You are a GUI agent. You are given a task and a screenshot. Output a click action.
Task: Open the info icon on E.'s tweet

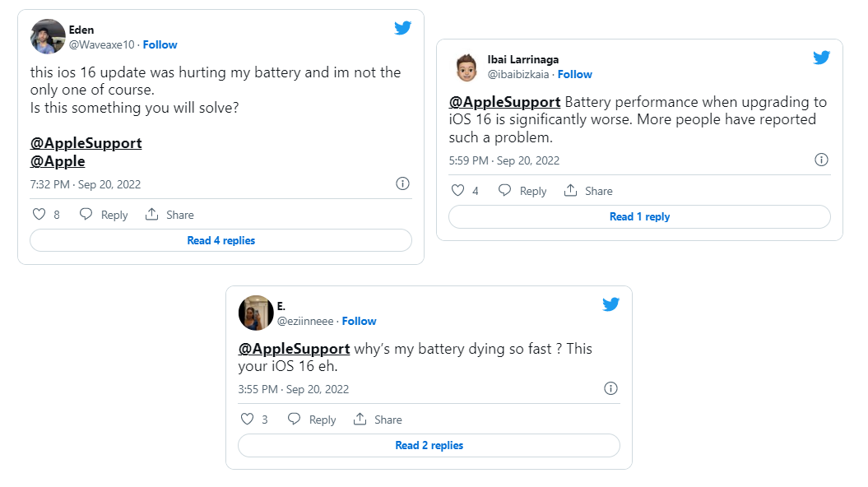610,387
